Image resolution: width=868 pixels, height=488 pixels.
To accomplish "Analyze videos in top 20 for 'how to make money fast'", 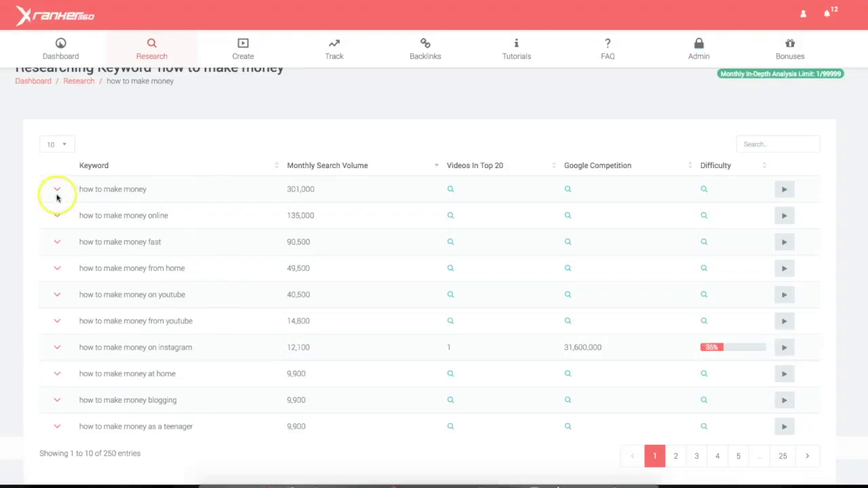I will tap(450, 242).
